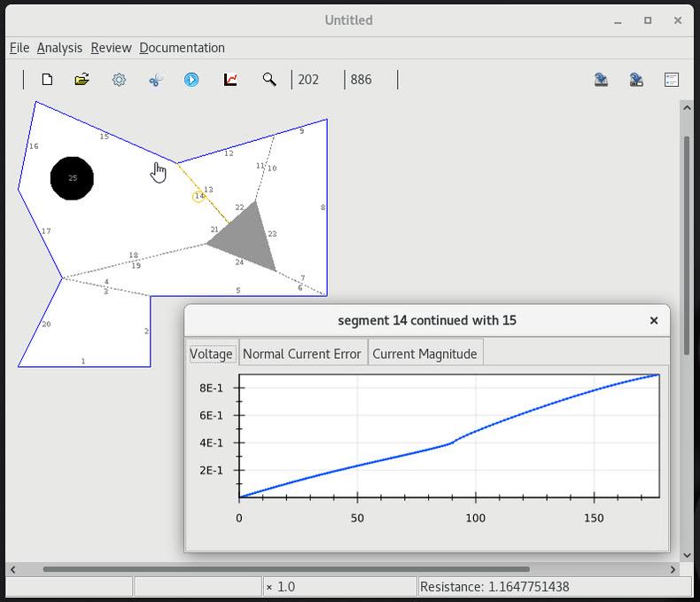Open the Documentation menu

point(182,48)
